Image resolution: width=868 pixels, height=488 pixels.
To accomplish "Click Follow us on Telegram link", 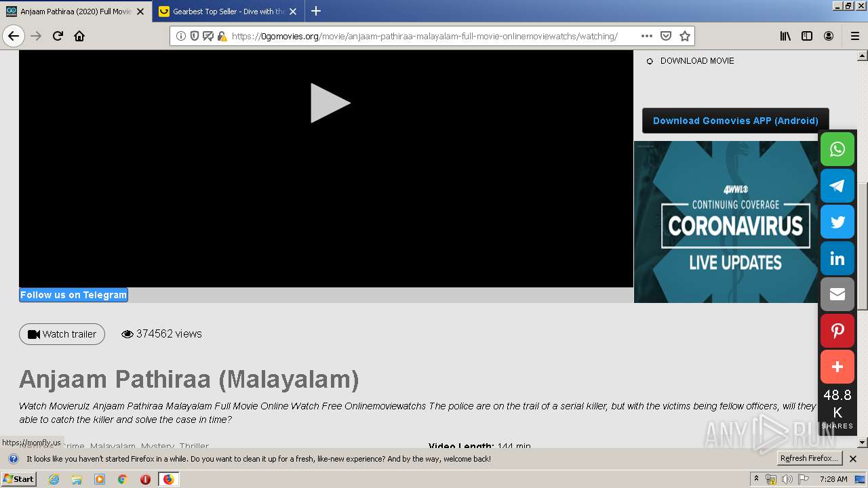I will pos(73,295).
